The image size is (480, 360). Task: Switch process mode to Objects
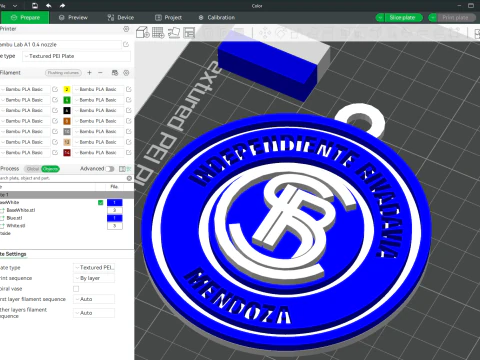(x=50, y=169)
